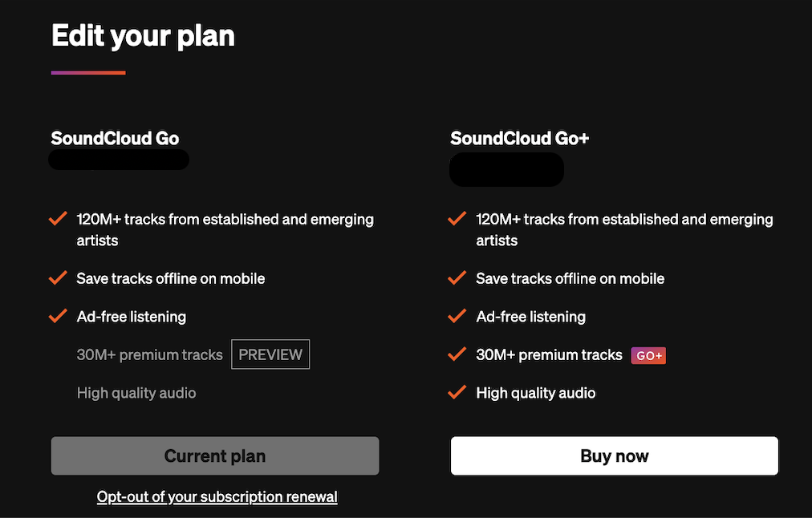Click the SoundCloud Go plan title
This screenshot has width=812, height=518.
click(x=115, y=138)
